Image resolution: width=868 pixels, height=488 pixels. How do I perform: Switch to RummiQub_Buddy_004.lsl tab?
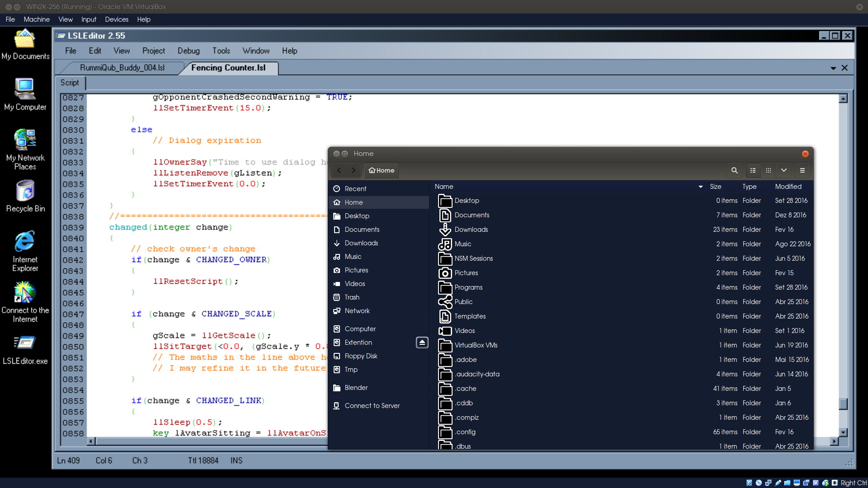(122, 68)
